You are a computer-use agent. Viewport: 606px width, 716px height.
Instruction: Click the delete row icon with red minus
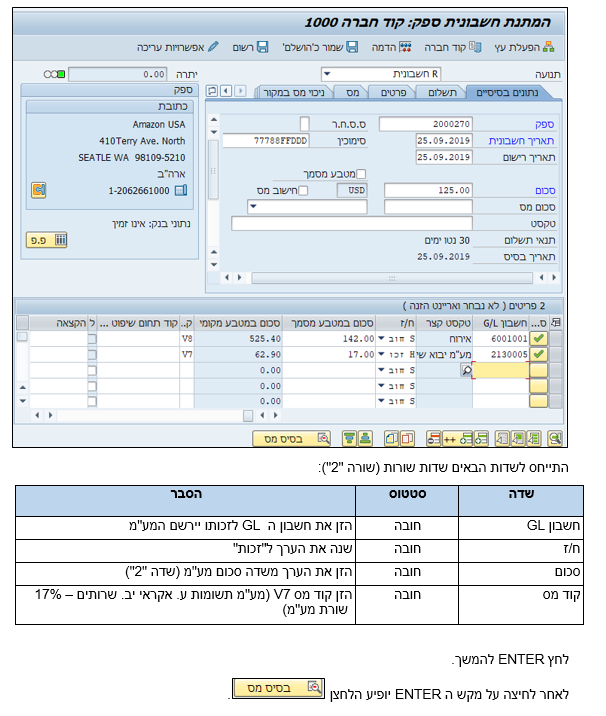click(x=433, y=438)
